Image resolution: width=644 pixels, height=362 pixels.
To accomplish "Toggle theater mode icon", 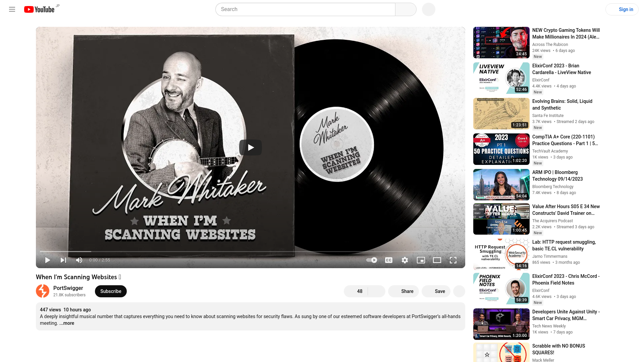I will (x=437, y=260).
